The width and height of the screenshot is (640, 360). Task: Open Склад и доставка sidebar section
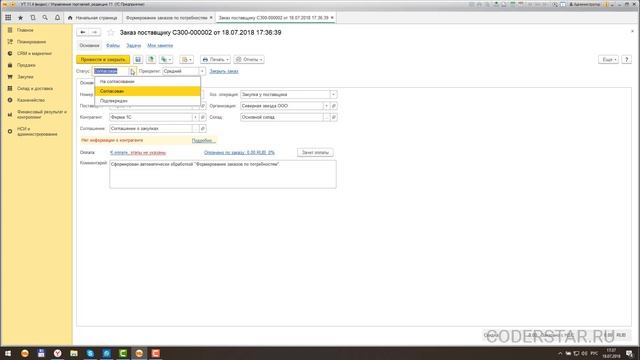coord(36,89)
